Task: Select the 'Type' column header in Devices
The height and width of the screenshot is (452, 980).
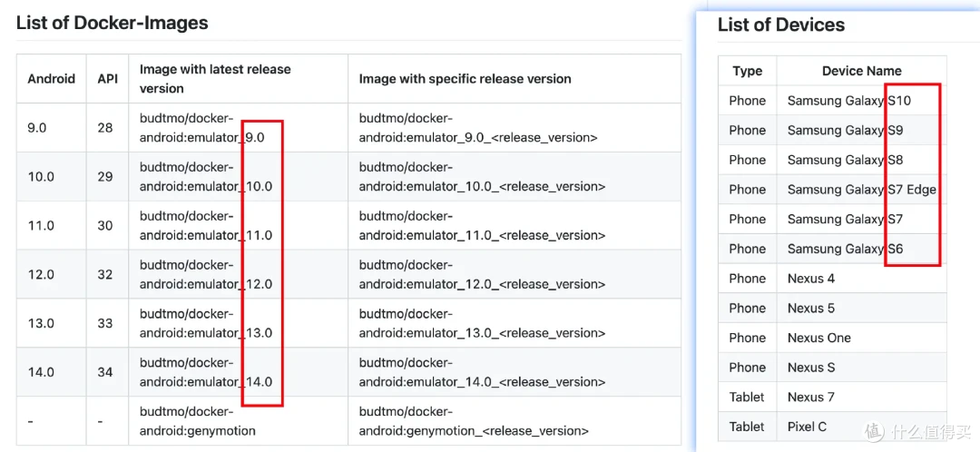Action: point(748,71)
